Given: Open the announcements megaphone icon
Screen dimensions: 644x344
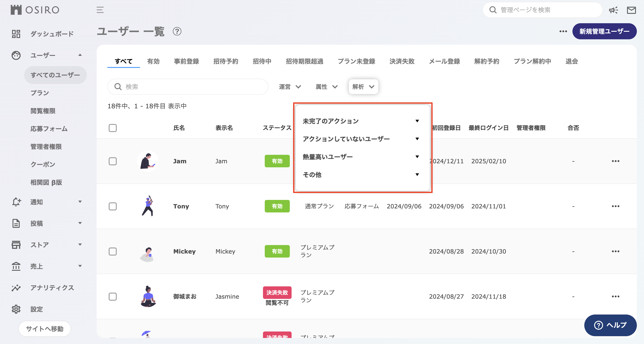Looking at the screenshot, I should click(x=613, y=10).
